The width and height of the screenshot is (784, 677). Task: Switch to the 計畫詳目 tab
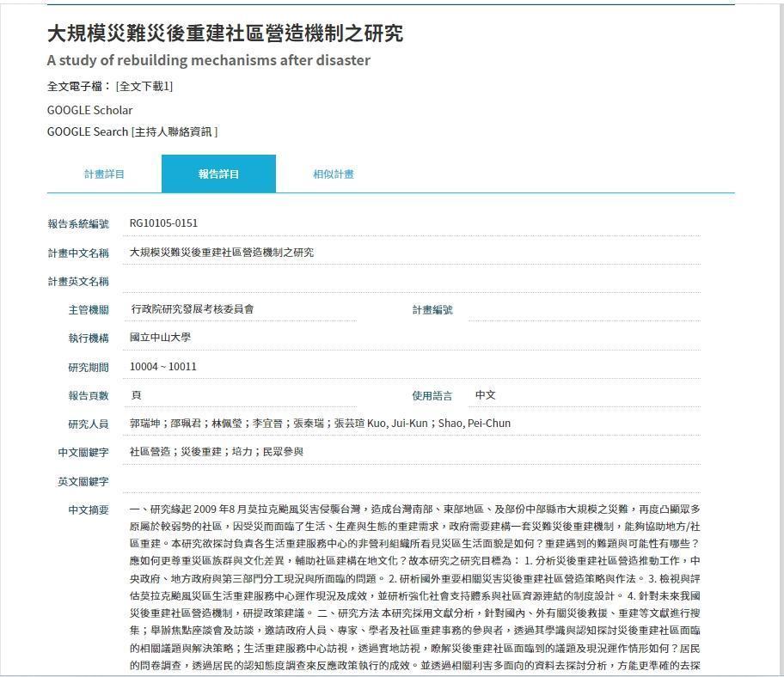[104, 174]
